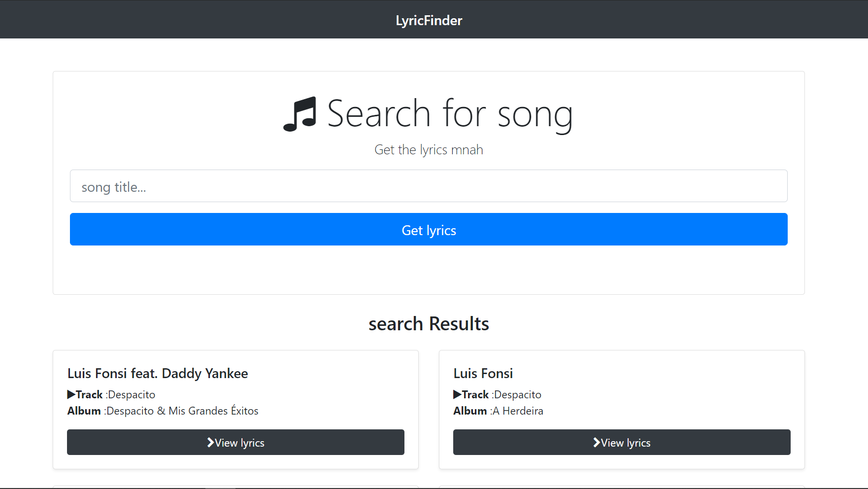
Task: Click the A Herdeira album name
Action: pos(518,411)
